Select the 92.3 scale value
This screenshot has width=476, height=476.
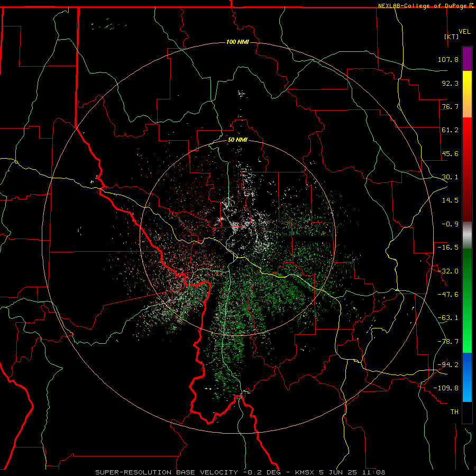click(x=450, y=83)
